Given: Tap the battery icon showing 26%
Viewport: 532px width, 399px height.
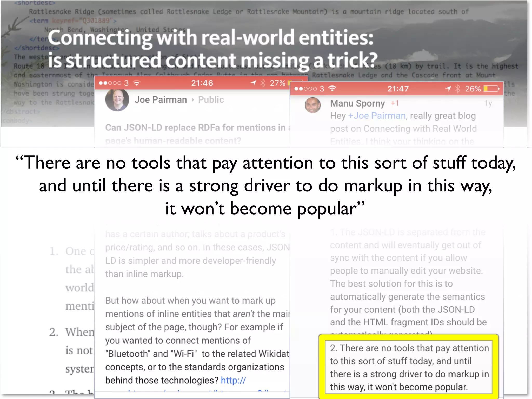Looking at the screenshot, I should click(x=491, y=89).
